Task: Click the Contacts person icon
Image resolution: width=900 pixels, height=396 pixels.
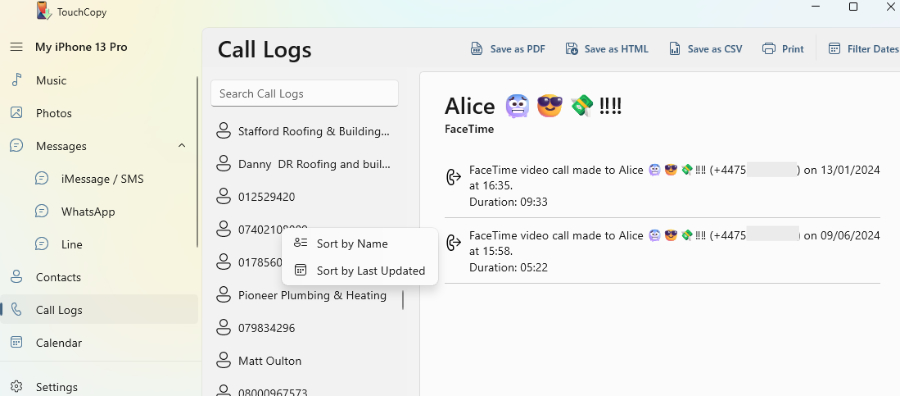Action: click(x=17, y=277)
